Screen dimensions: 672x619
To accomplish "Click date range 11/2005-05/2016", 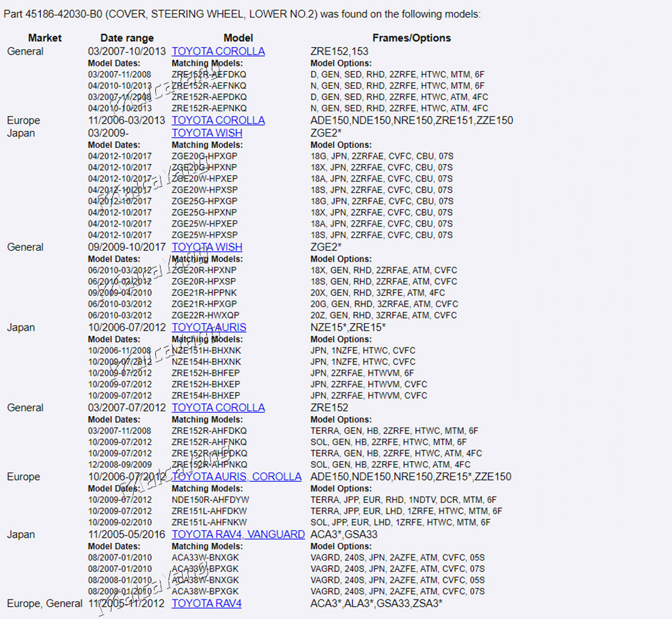I will point(126,534).
